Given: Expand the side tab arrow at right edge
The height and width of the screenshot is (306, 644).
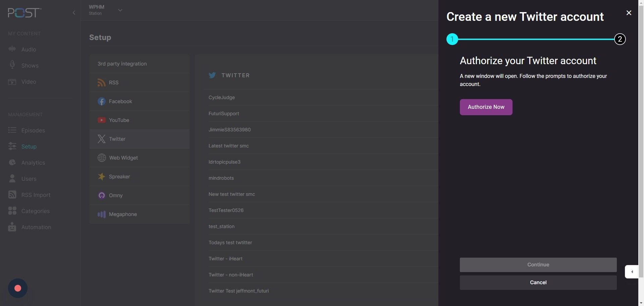Looking at the screenshot, I should point(632,272).
